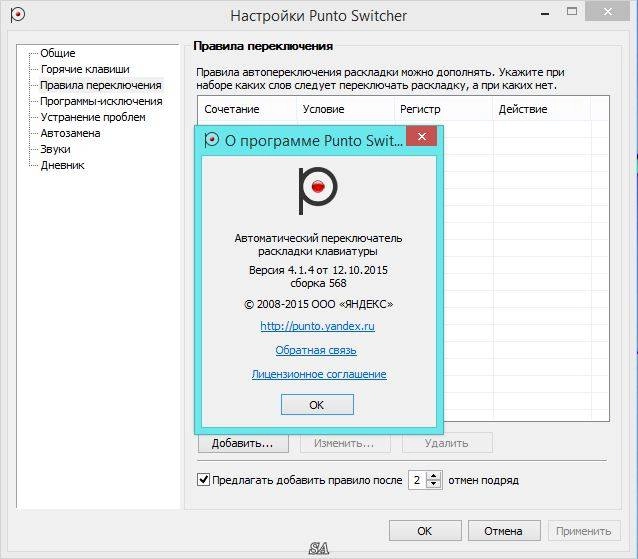Click the cancel count number field
This screenshot has width=638, height=559.
tap(417, 480)
